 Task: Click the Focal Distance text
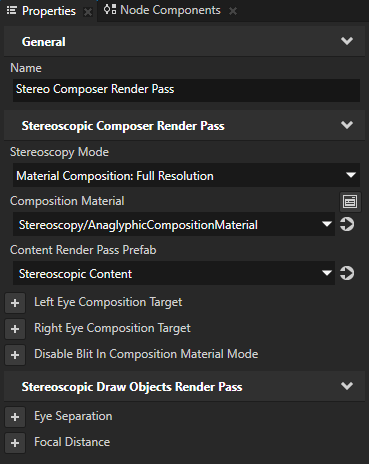(72, 442)
